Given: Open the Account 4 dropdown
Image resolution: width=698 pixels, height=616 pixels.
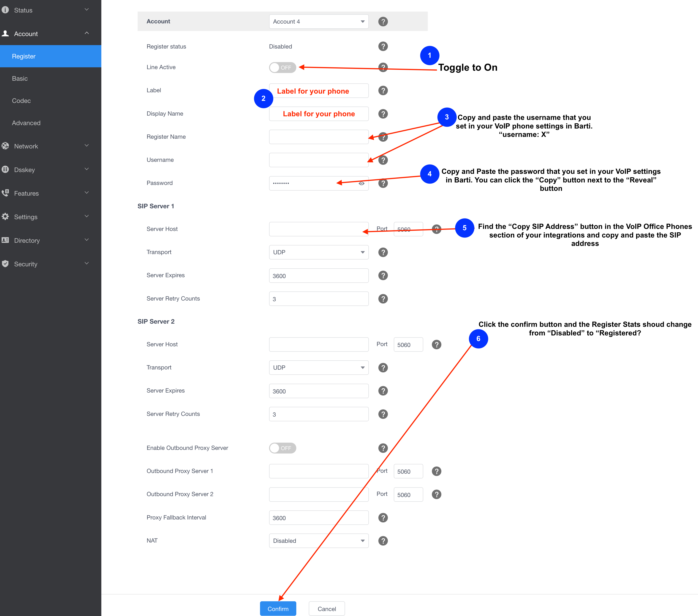Looking at the screenshot, I should pyautogui.click(x=319, y=22).
